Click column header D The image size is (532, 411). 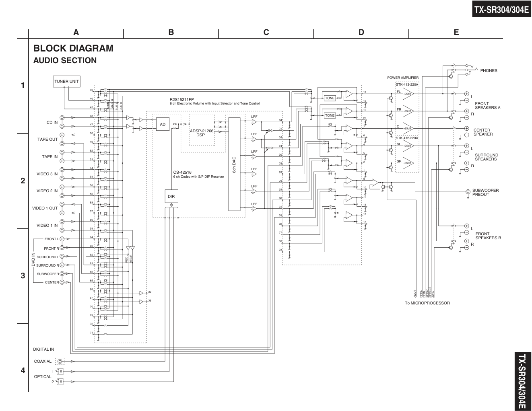click(x=361, y=33)
